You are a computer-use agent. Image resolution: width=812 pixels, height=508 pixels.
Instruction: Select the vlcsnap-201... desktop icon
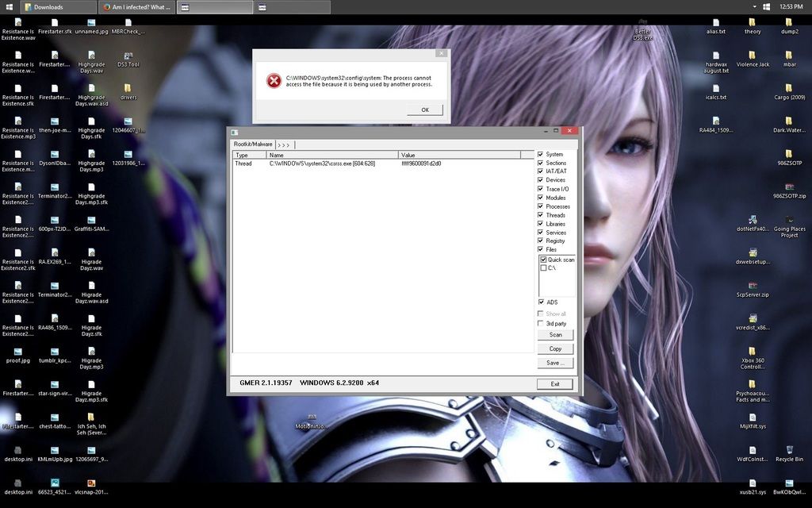click(x=91, y=487)
